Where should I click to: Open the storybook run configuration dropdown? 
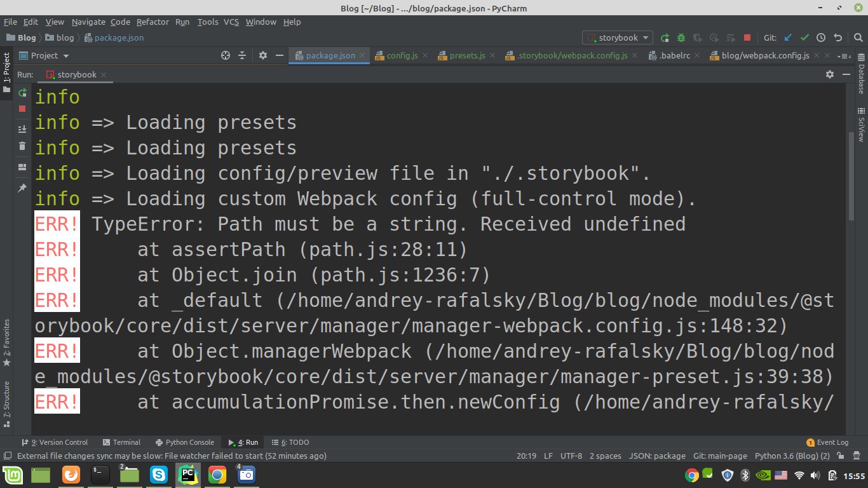click(618, 38)
